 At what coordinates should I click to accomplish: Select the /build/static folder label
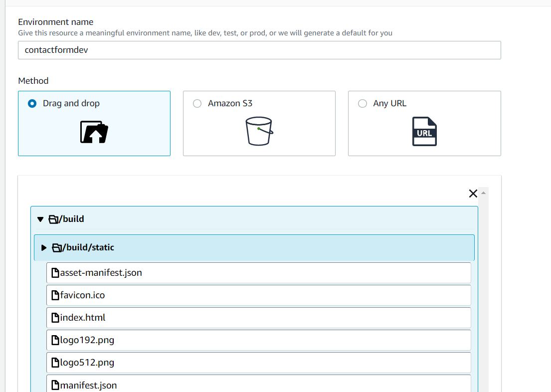coord(89,247)
